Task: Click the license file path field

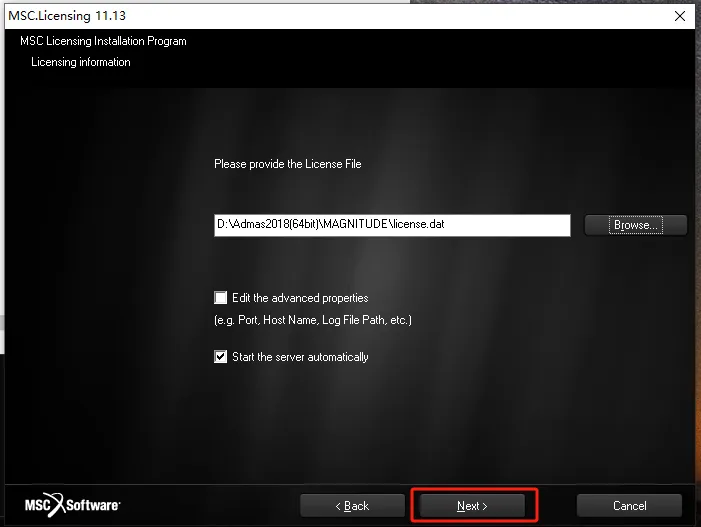Action: point(392,225)
